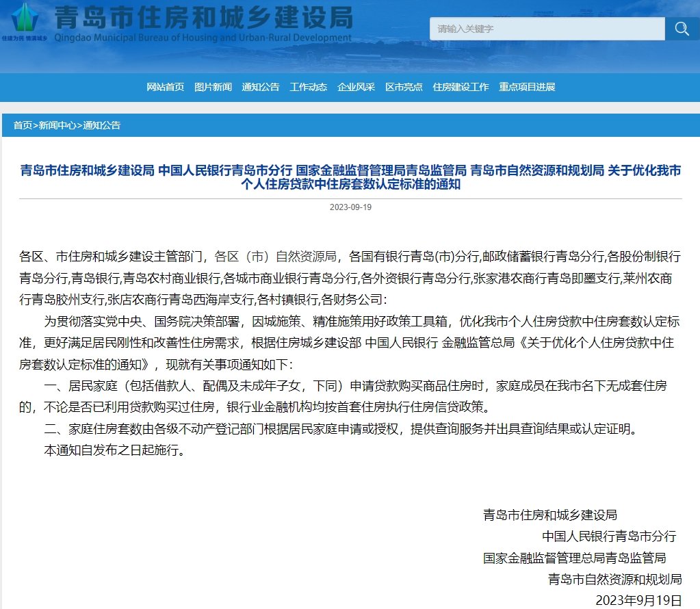Image resolution: width=700 pixels, height=609 pixels.
Task: Open 重点项目进展 navigation item
Action: pyautogui.click(x=527, y=87)
